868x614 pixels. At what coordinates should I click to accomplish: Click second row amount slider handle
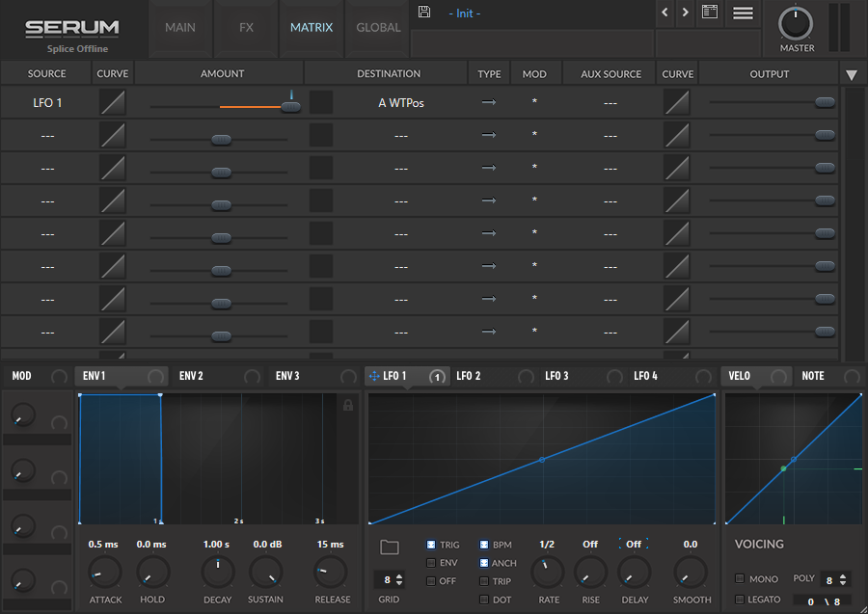221,140
